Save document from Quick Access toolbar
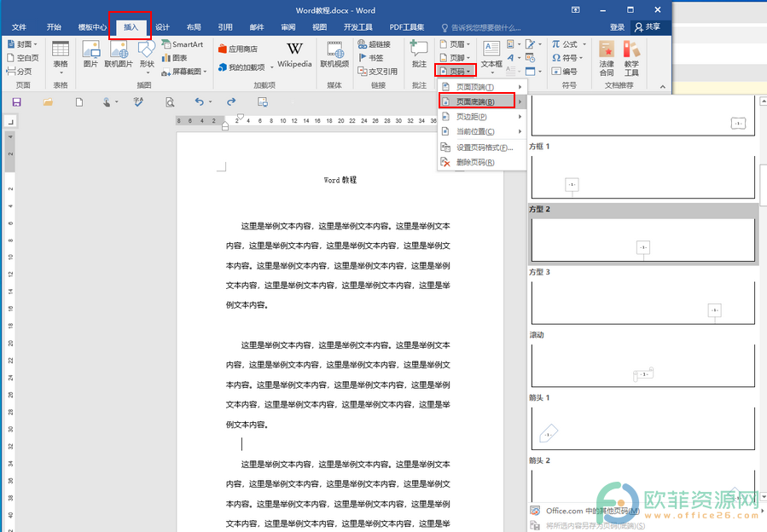767x532 pixels. pos(16,101)
